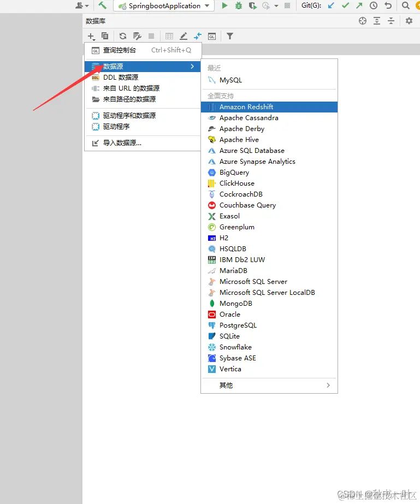The height and width of the screenshot is (504, 420).
Task: Run with coverage shield icon
Action: (253, 5)
